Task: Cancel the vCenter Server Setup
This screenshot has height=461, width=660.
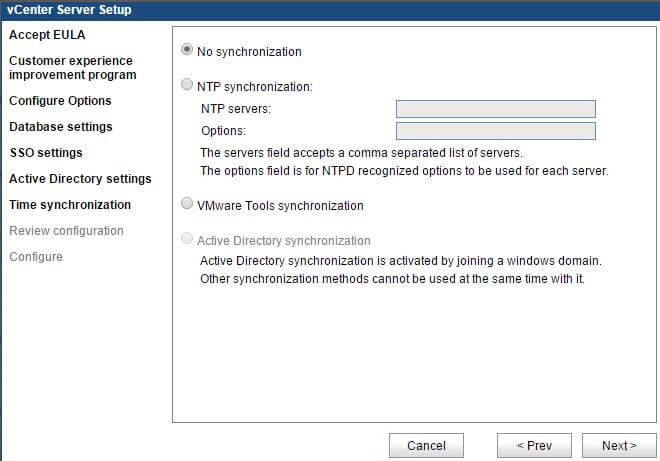Action: 426,445
